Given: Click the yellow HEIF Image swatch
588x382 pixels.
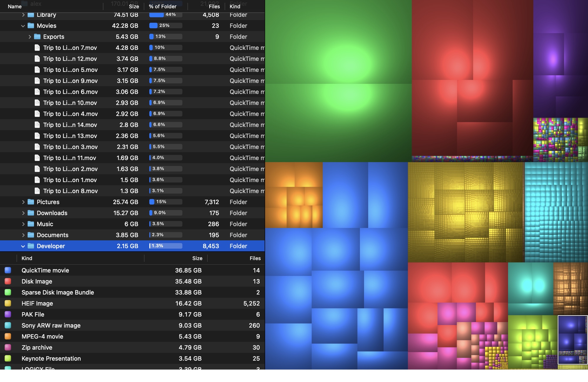Looking at the screenshot, I should 8,303.
